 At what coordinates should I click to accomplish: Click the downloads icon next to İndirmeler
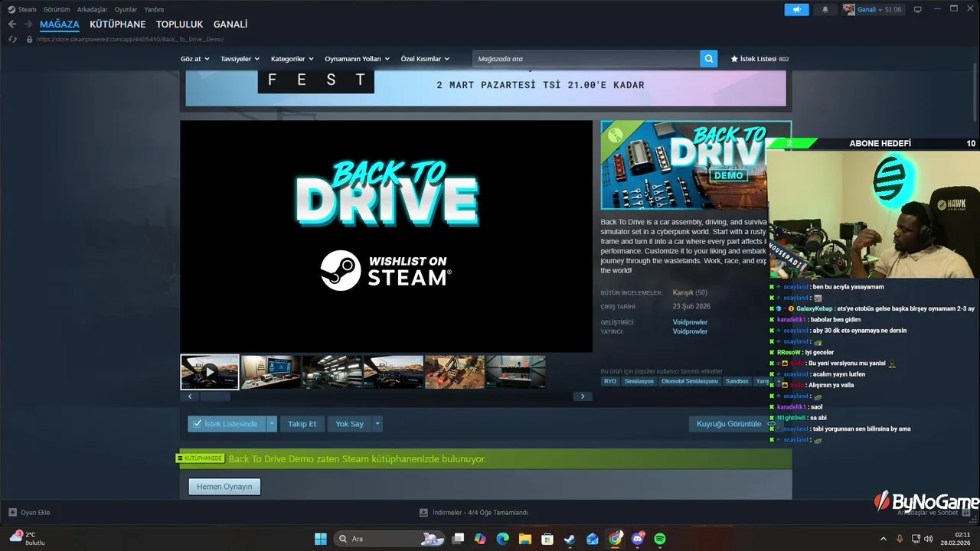tap(423, 512)
